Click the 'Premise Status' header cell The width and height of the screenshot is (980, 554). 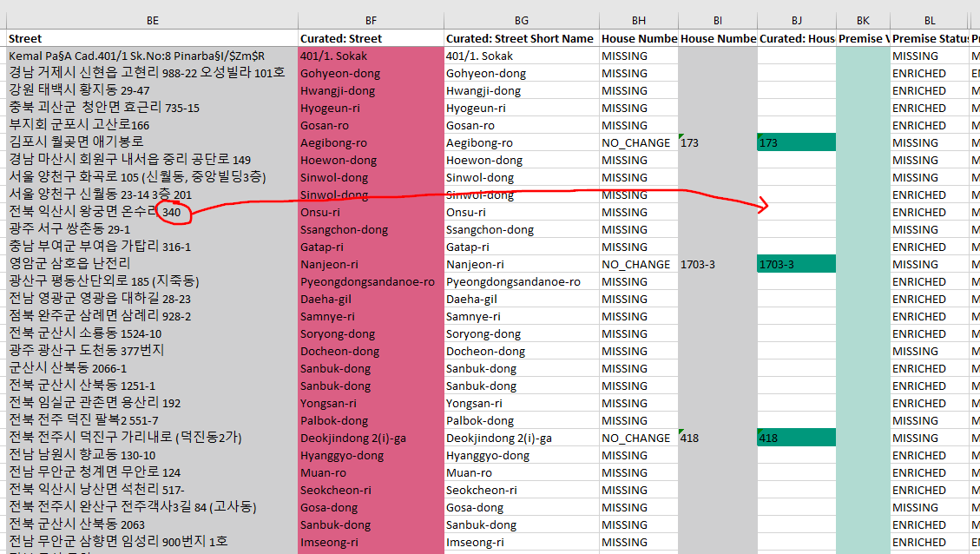point(929,38)
